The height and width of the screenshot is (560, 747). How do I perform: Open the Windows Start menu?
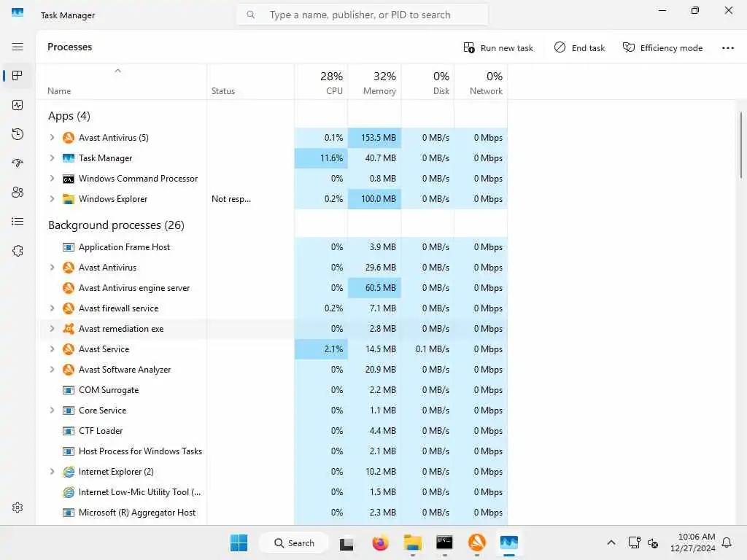[239, 542]
